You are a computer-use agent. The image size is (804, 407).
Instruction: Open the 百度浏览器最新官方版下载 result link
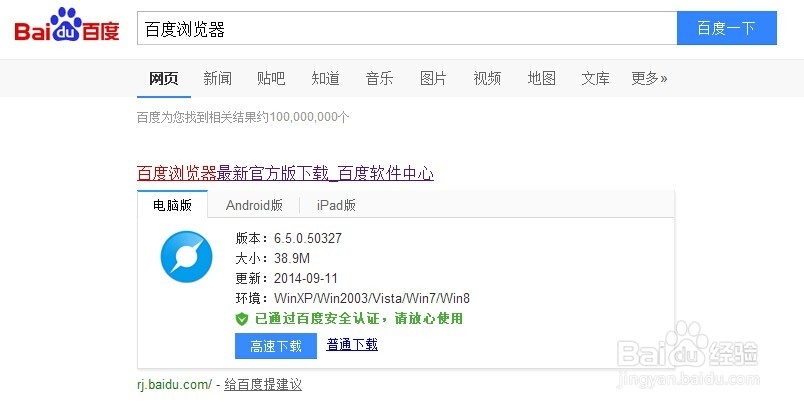(285, 173)
